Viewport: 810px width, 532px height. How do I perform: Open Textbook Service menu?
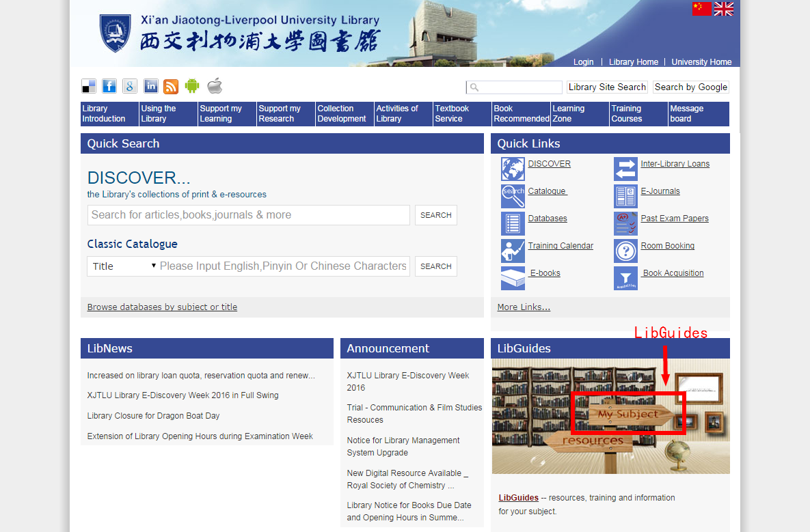462,113
